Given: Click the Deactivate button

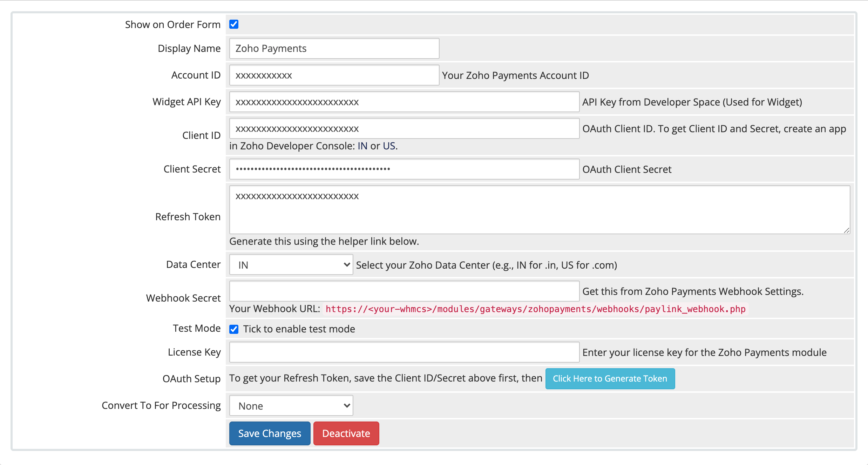Looking at the screenshot, I should [346, 433].
